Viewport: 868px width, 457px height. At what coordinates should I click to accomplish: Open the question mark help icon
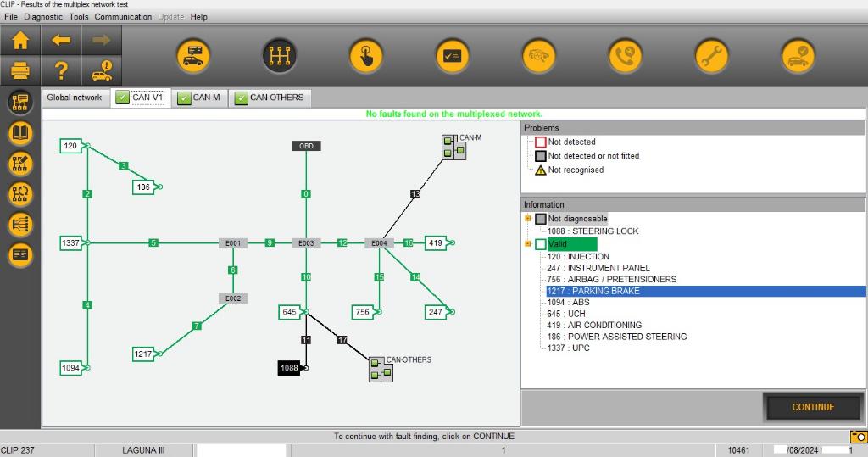61,70
